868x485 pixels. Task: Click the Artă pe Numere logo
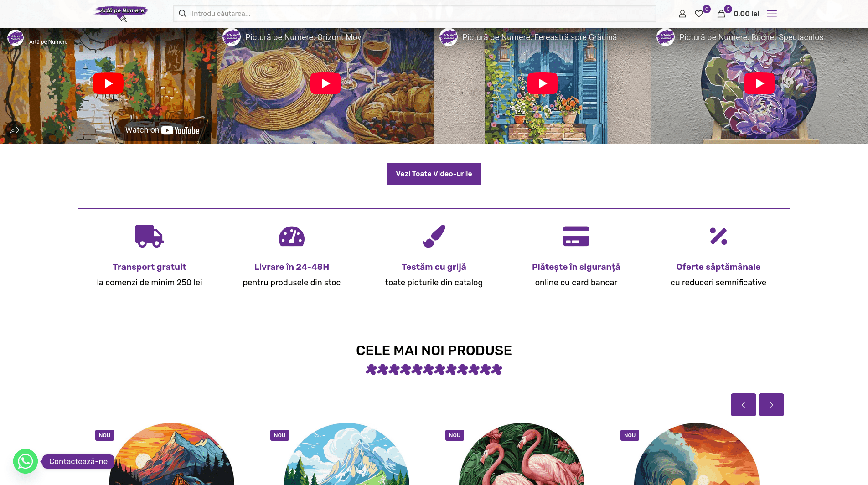[121, 13]
